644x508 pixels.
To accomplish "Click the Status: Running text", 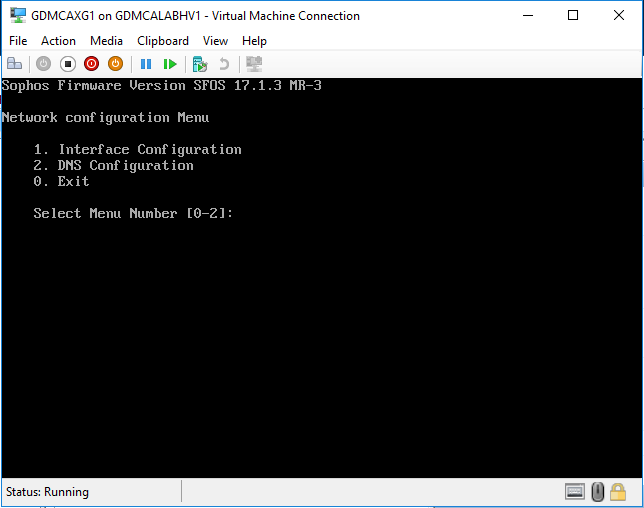I will coord(47,492).
